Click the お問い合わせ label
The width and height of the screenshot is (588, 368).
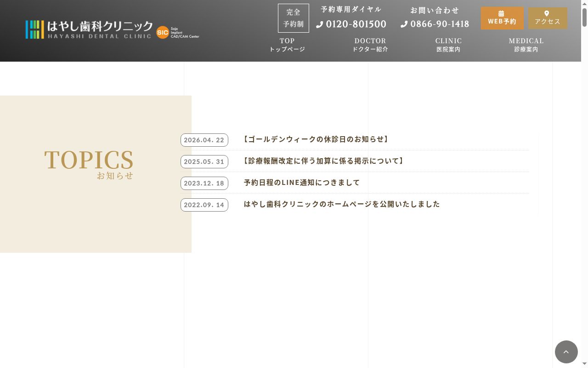click(x=435, y=10)
